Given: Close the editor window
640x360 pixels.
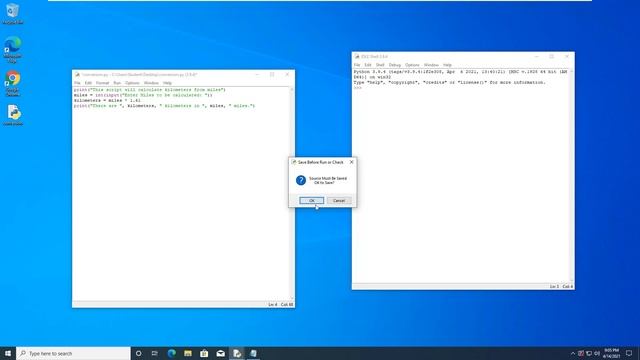Looking at the screenshot, I should click(x=287, y=75).
